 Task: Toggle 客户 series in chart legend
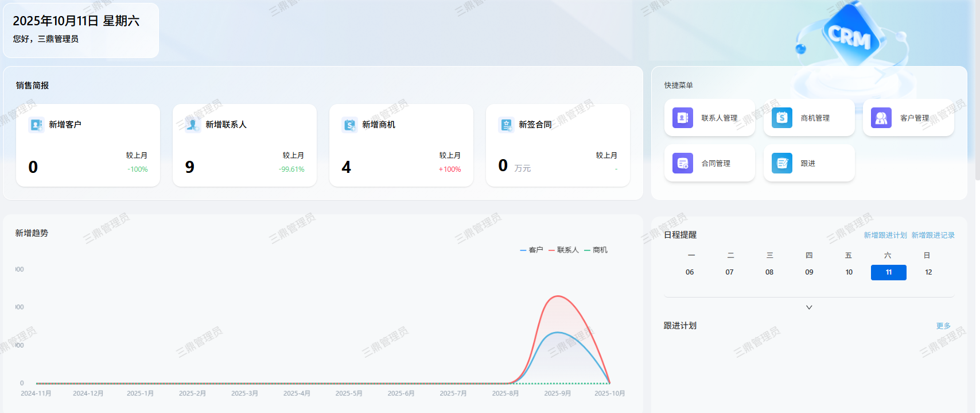[531, 250]
